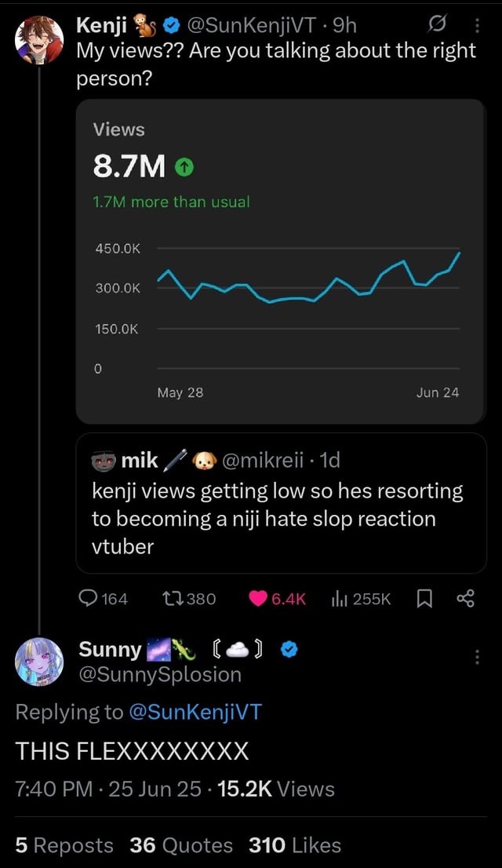Click the Grok slash icon
This screenshot has width=502, height=868.
(x=431, y=26)
